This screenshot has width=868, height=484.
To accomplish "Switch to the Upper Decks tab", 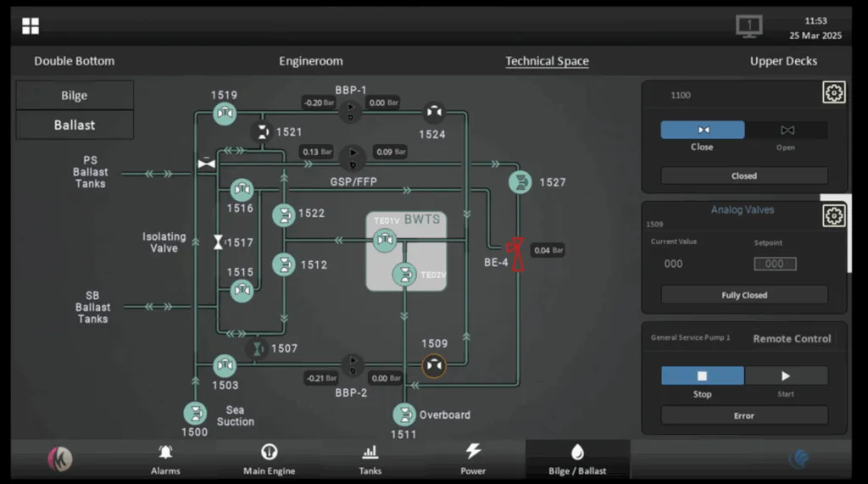I will tap(783, 61).
